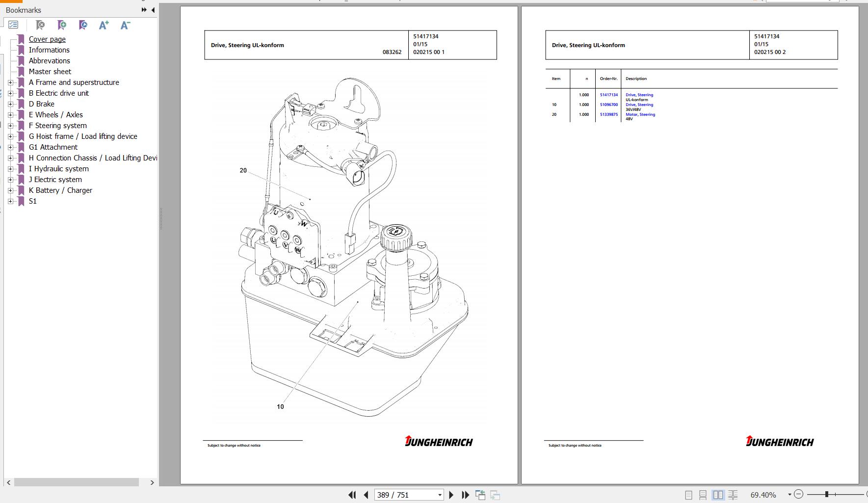868x503 pixels.
Task: Expand the F Steering system bookmark
Action: tap(10, 126)
